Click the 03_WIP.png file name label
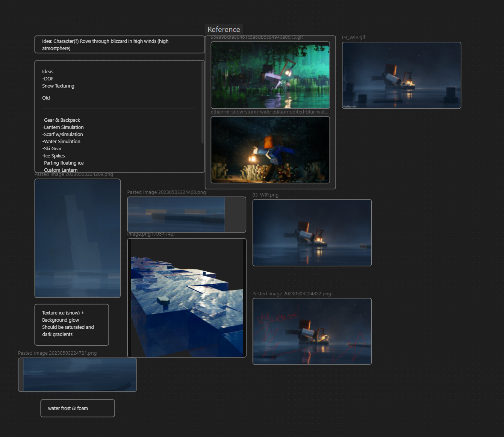The width and height of the screenshot is (504, 437). click(x=265, y=195)
